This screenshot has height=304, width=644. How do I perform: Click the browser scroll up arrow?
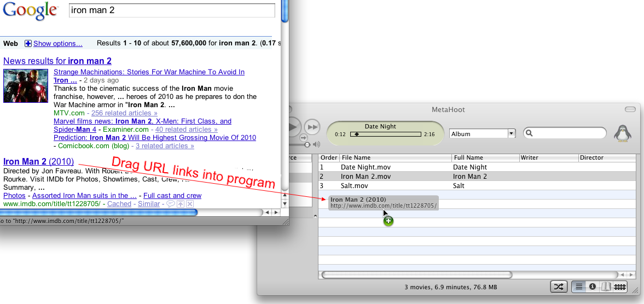click(285, 196)
